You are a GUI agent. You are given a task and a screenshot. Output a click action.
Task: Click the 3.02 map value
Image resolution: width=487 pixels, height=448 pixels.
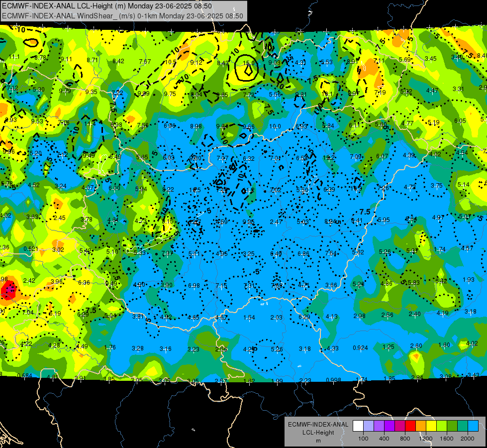click(58, 250)
